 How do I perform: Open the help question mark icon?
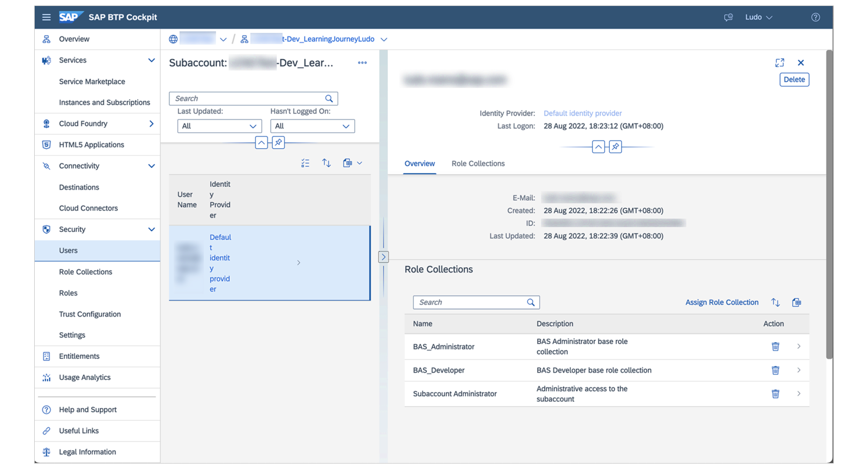(x=815, y=17)
